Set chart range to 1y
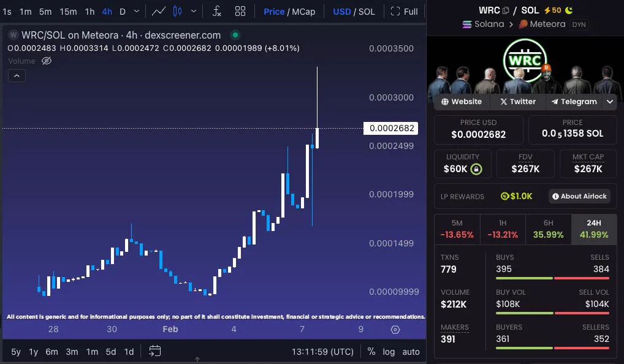The height and width of the screenshot is (364, 624). (x=34, y=352)
